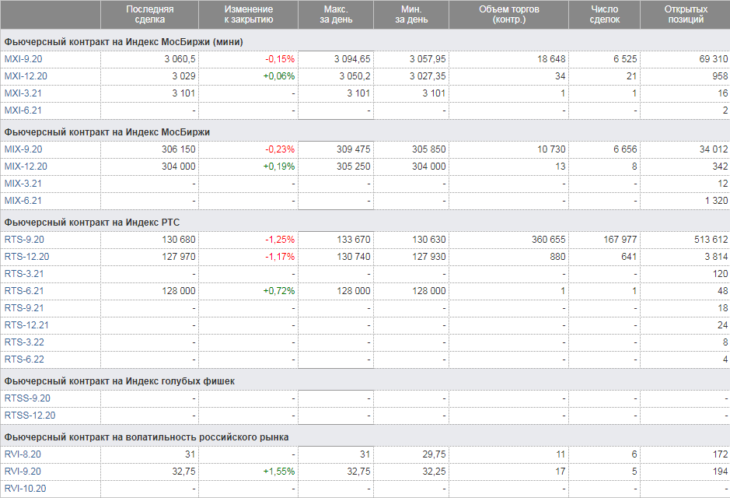The image size is (730, 498).
Task: Open the MIX-12.20 contract link
Action: 26,167
